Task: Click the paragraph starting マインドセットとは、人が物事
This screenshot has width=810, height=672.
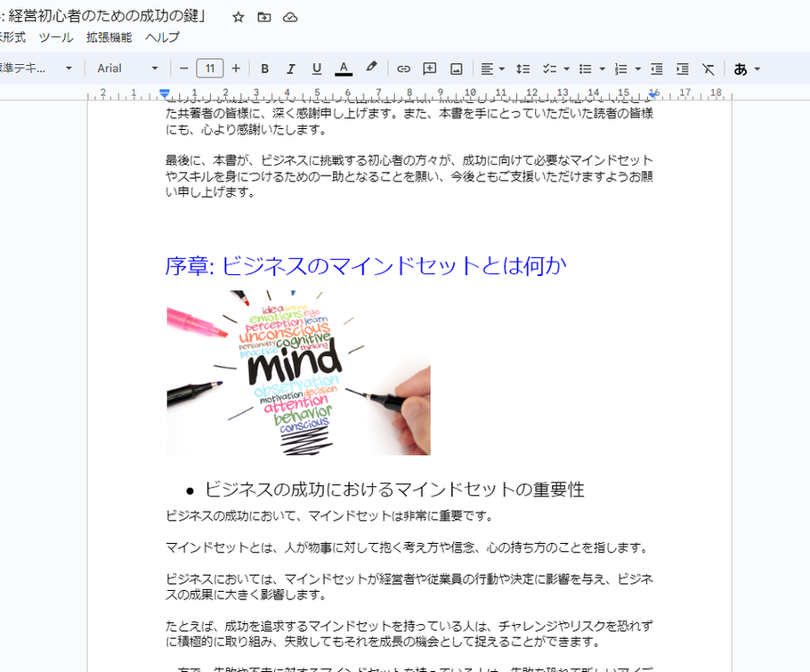Action: pos(408,547)
